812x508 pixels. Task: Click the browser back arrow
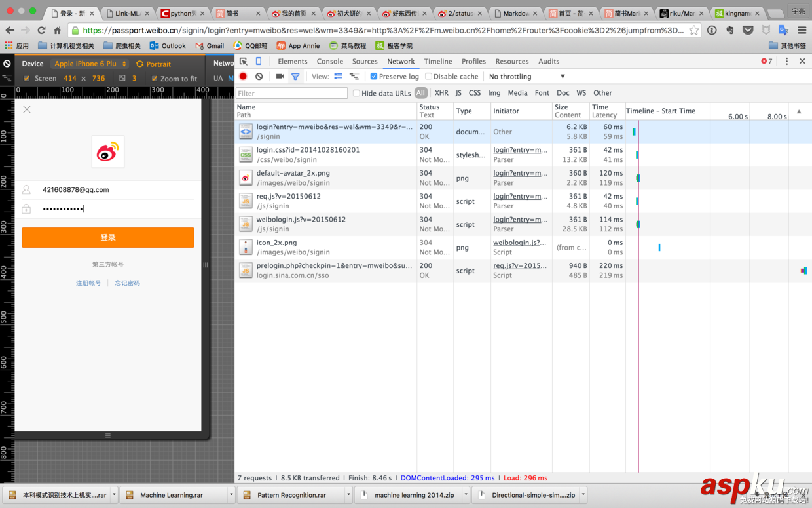(x=10, y=30)
